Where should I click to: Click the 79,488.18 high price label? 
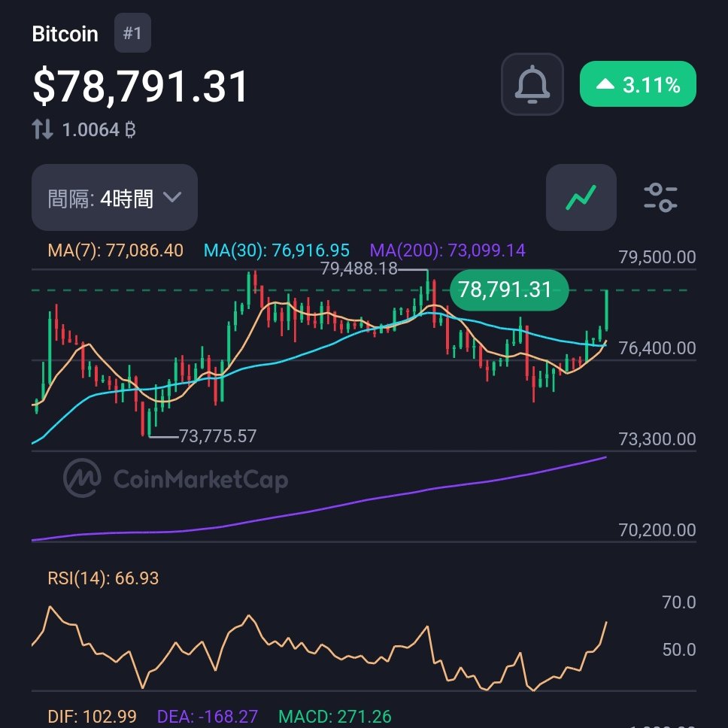pyautogui.click(x=359, y=268)
